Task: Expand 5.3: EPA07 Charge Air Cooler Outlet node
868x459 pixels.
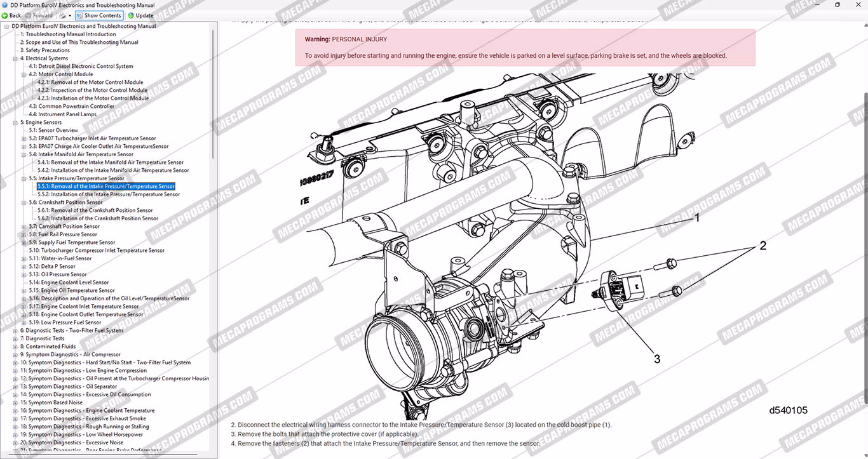Action: point(24,147)
